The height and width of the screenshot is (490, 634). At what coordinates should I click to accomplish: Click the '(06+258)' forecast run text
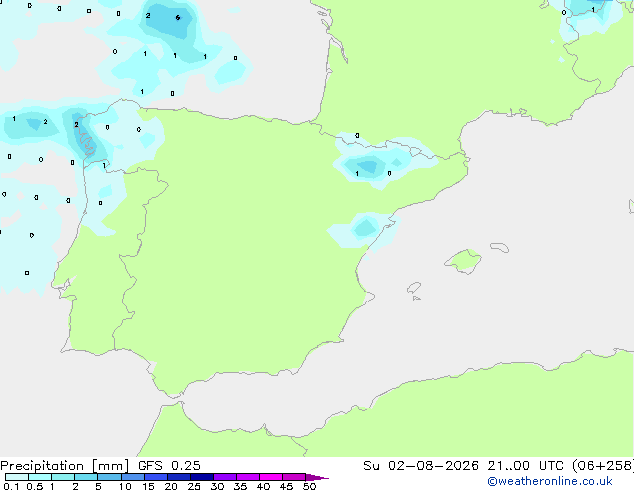pos(603,466)
